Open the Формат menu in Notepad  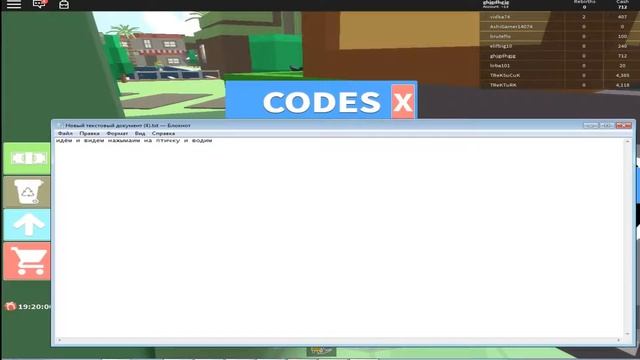117,133
